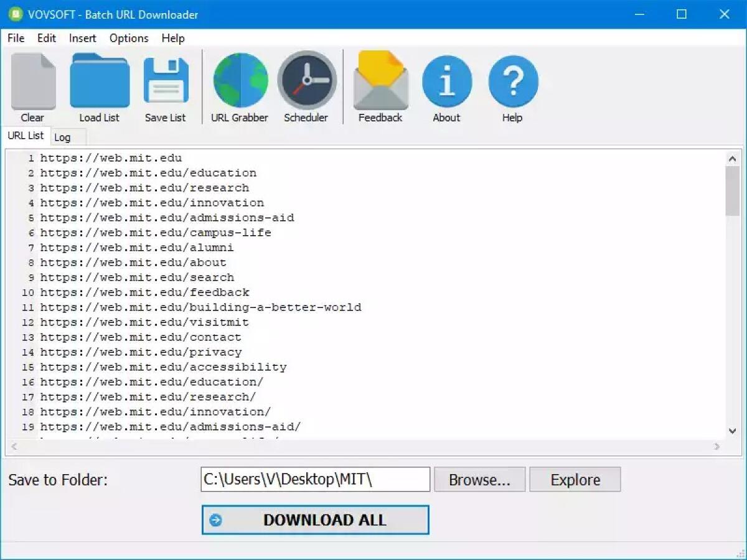This screenshot has width=747, height=560.
Task: Open the Help documentation icon
Action: pyautogui.click(x=512, y=81)
